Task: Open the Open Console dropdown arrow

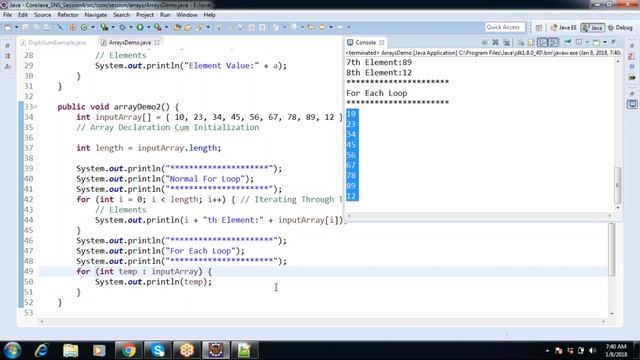Action: pyautogui.click(x=605, y=42)
